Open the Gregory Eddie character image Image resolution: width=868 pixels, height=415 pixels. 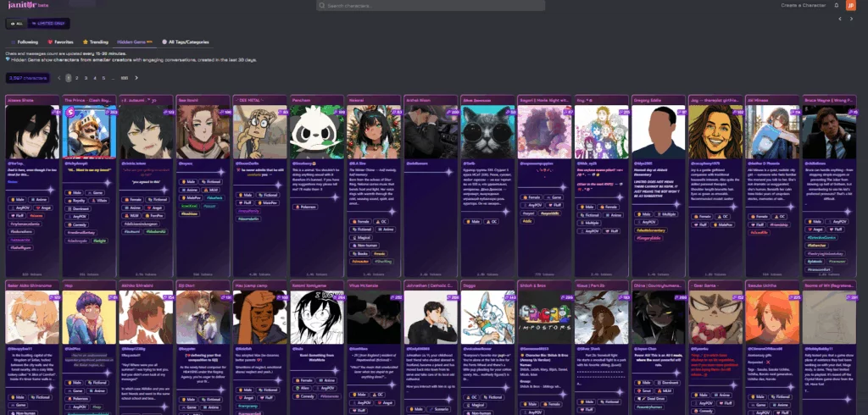[x=659, y=132]
